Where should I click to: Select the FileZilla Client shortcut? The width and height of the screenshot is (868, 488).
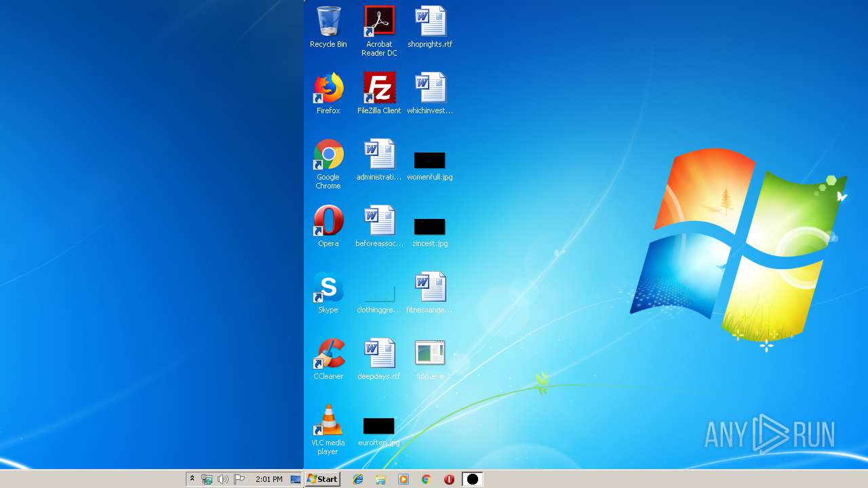[379, 94]
